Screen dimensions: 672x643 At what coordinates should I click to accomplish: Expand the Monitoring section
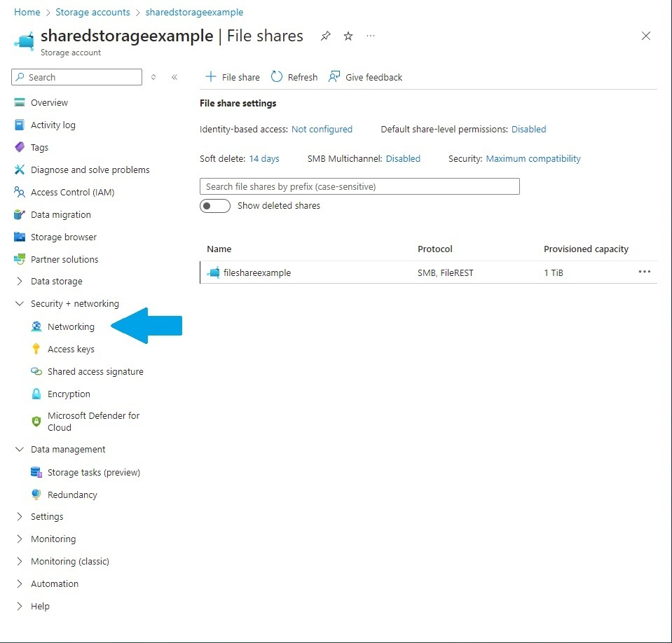pos(20,539)
